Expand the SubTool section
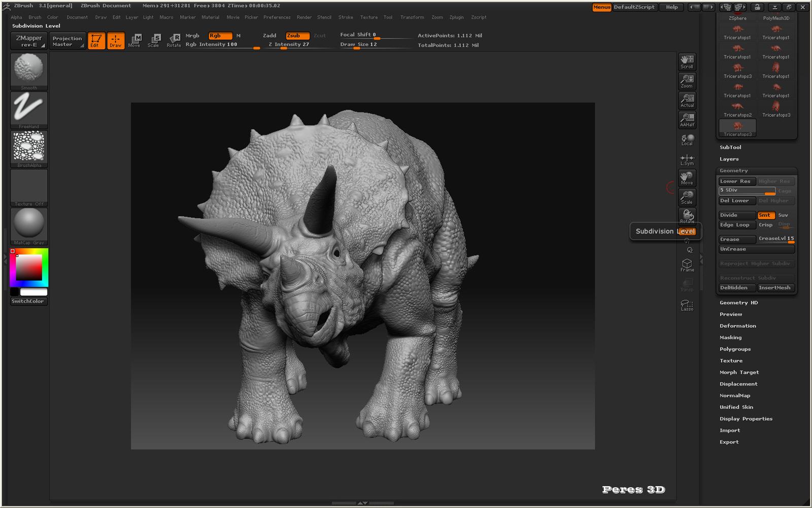 pyautogui.click(x=730, y=147)
